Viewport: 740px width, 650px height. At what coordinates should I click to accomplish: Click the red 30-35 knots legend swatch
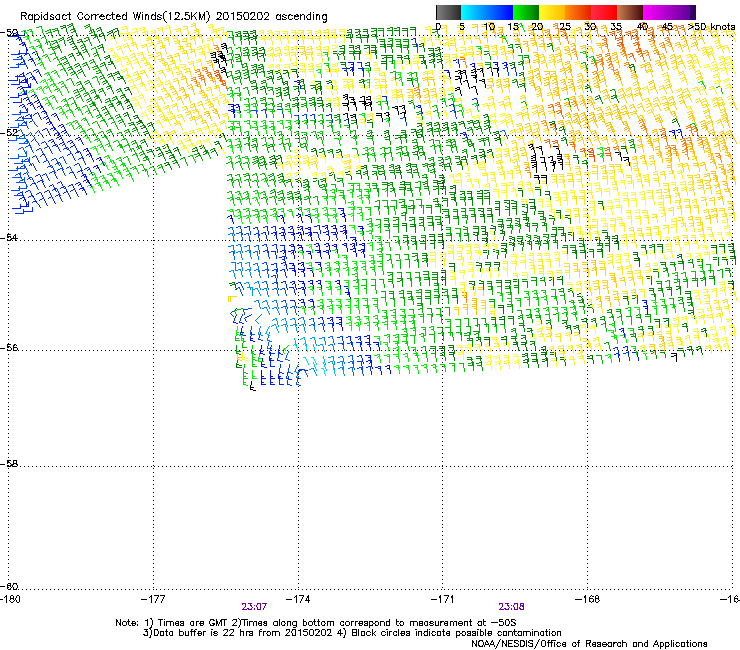pos(604,12)
